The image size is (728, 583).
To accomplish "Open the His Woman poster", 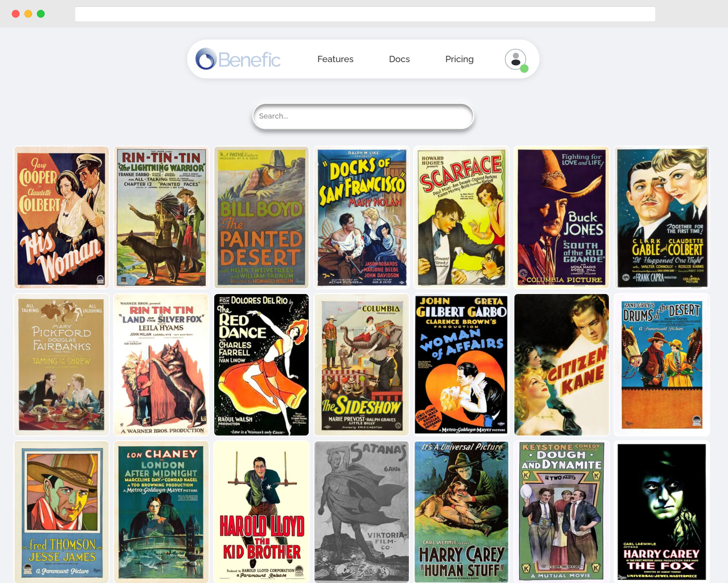I will pos(61,217).
